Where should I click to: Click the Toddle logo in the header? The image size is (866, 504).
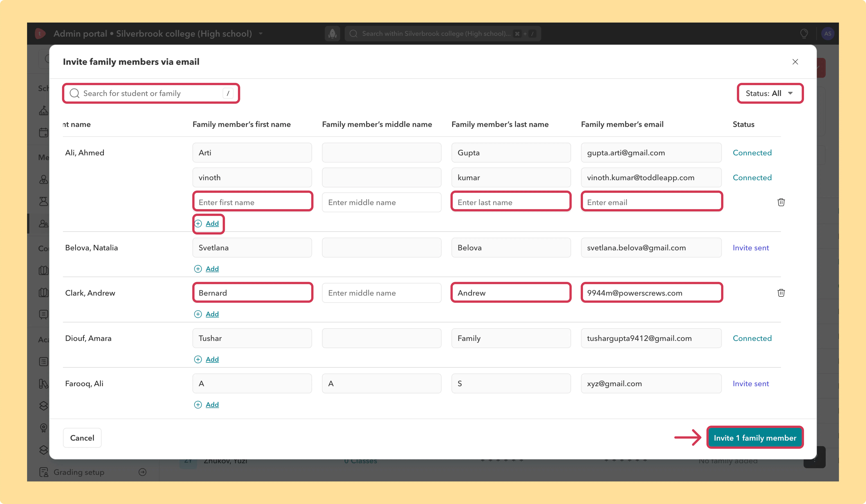point(40,34)
